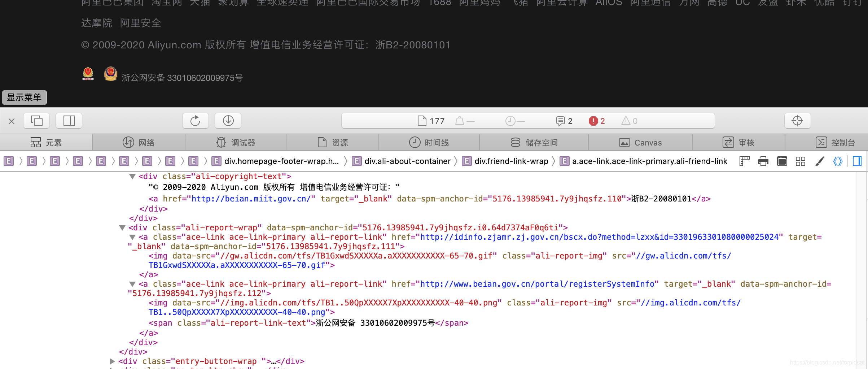Toggle rulers icon in DOM toolbar
The image size is (868, 369).
[x=745, y=161]
